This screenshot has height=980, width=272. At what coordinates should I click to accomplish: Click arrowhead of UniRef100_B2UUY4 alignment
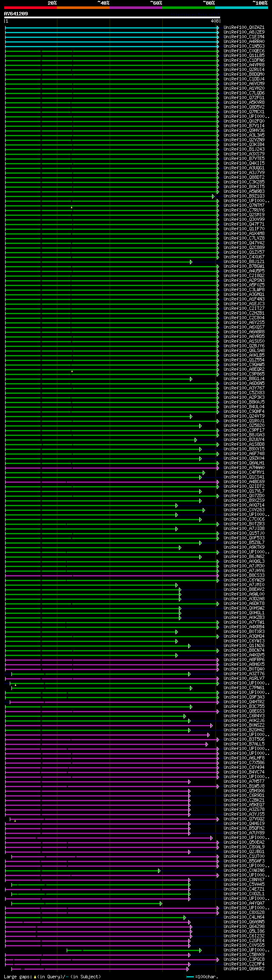(x=196, y=440)
